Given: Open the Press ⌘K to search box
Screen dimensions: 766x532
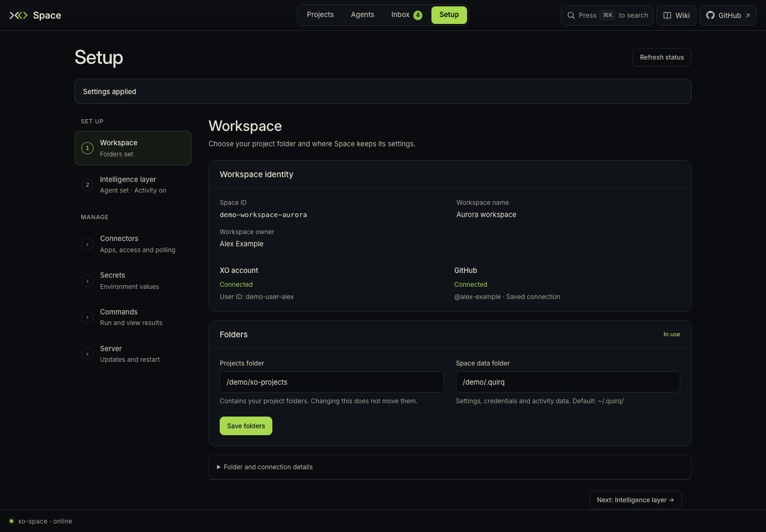Looking at the screenshot, I should coord(607,15).
